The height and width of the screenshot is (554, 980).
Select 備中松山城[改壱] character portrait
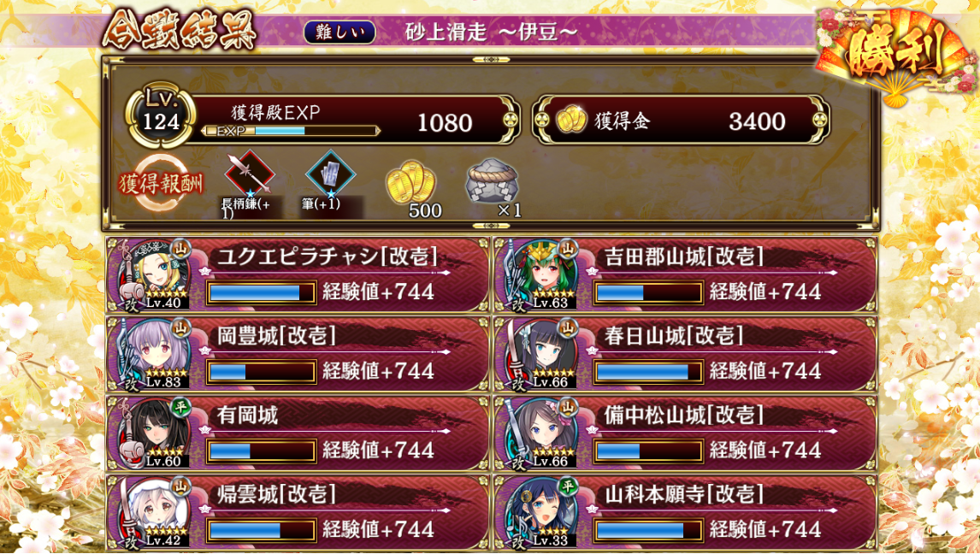point(539,433)
